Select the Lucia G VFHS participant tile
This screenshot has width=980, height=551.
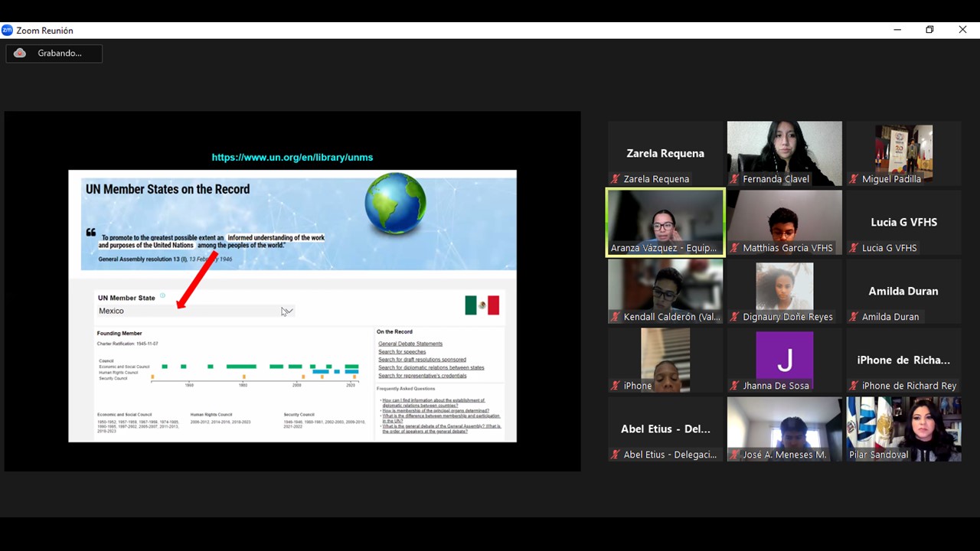coord(903,223)
